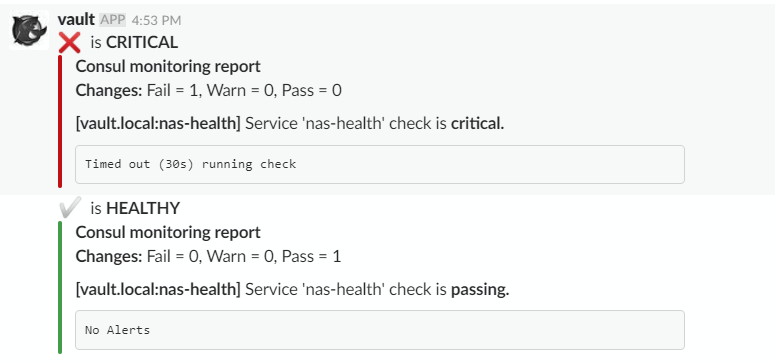Click the red attachment color bar
This screenshot has height=362, width=775.
tap(60, 122)
